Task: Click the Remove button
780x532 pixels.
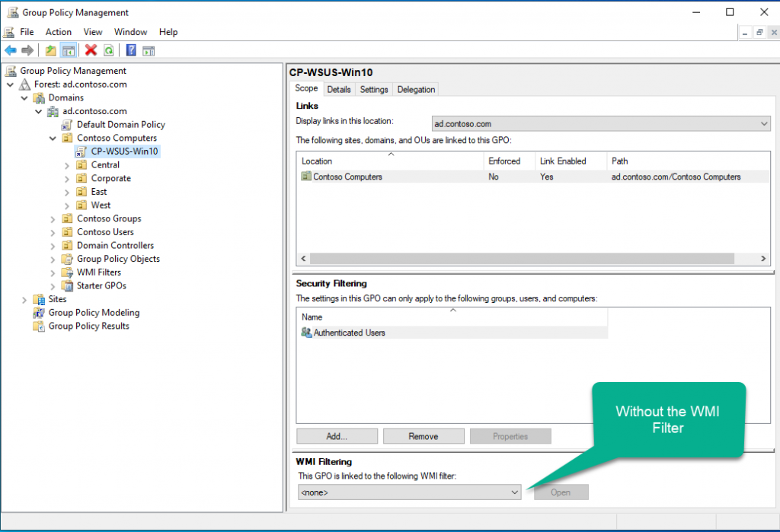Action: [424, 436]
